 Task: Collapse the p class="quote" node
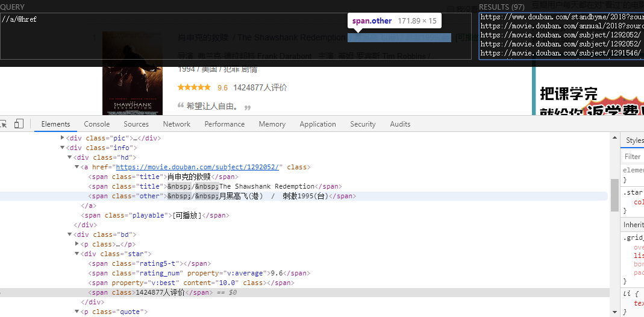(x=77, y=312)
